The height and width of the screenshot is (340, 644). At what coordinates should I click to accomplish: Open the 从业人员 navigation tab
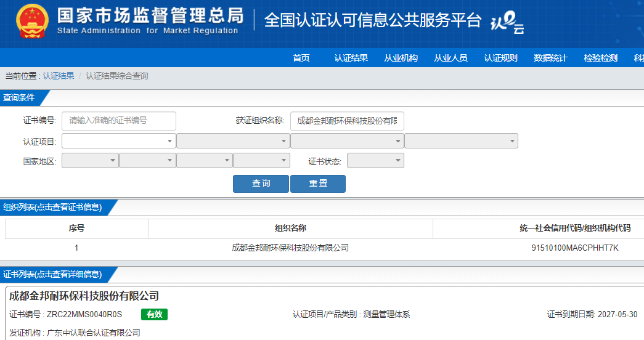[x=450, y=58]
